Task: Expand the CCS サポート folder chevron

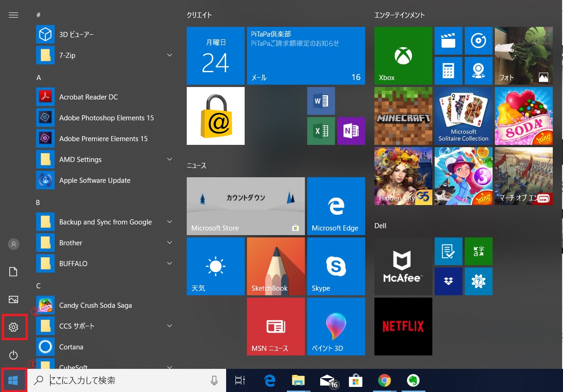Action: pos(170,326)
